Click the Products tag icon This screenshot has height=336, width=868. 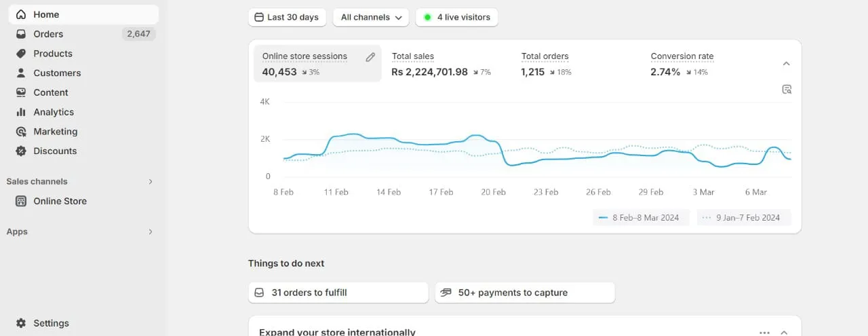[x=21, y=54]
